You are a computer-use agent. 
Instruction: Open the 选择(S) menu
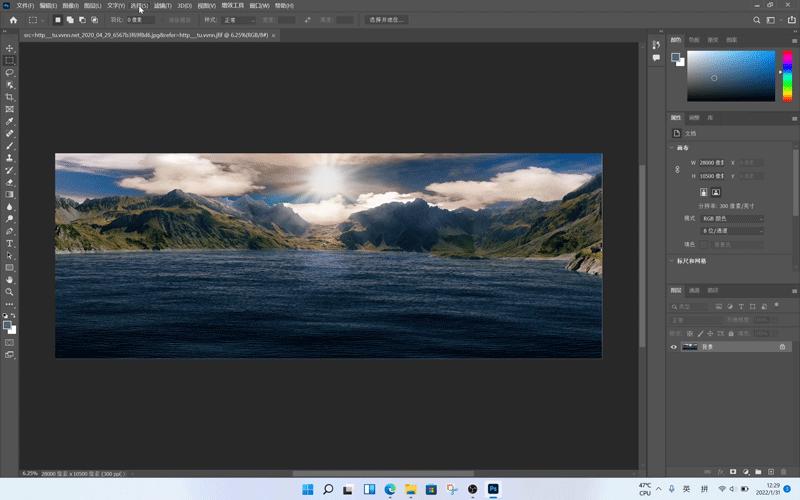[139, 6]
